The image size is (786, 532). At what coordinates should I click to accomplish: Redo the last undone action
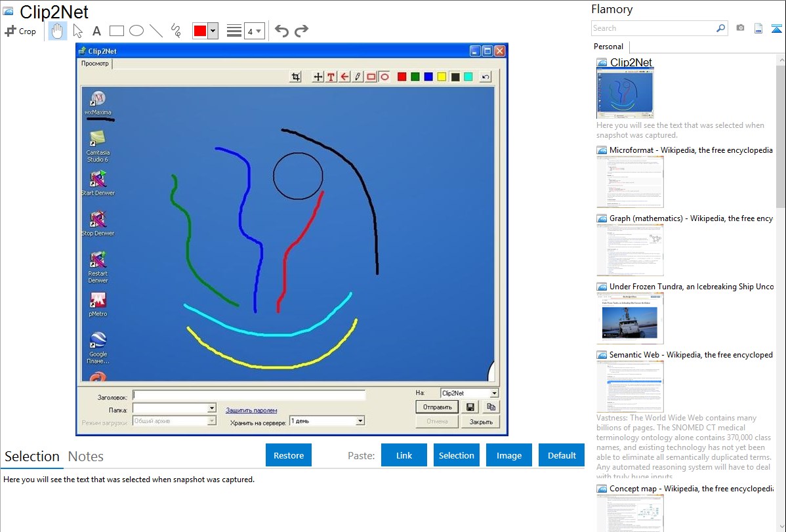pyautogui.click(x=301, y=31)
